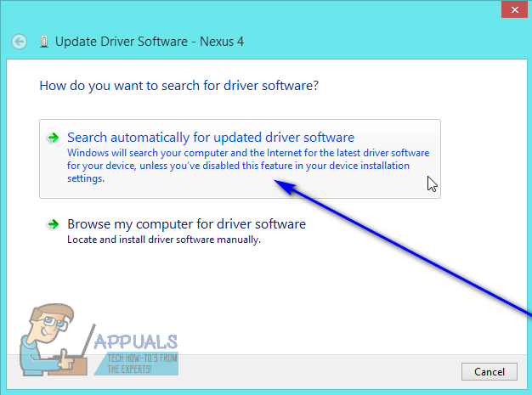Go back using the back arrow button
532x395 pixels.
click(x=19, y=42)
